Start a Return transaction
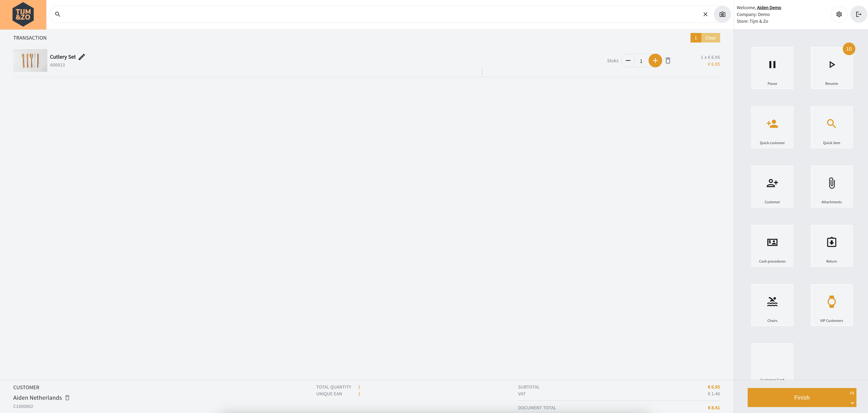 coord(831,246)
